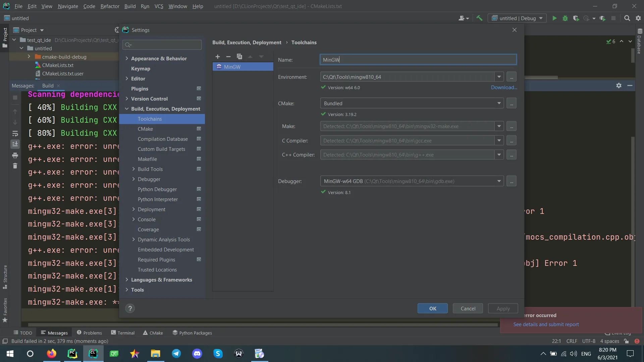Click the green Run button in toolbar
The image size is (644, 362).
pos(554,18)
